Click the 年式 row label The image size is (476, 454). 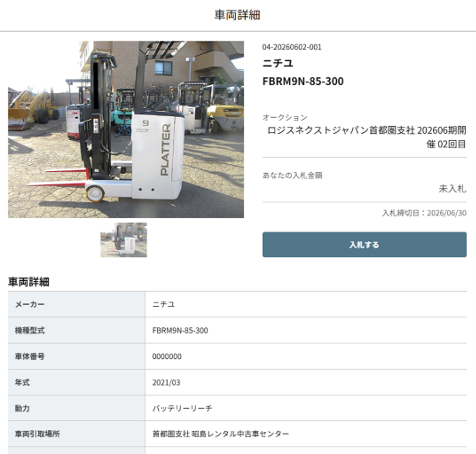[x=22, y=382]
